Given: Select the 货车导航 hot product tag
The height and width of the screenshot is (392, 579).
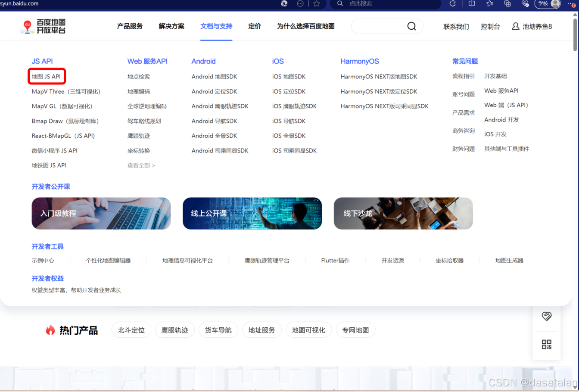Looking at the screenshot, I should (218, 330).
